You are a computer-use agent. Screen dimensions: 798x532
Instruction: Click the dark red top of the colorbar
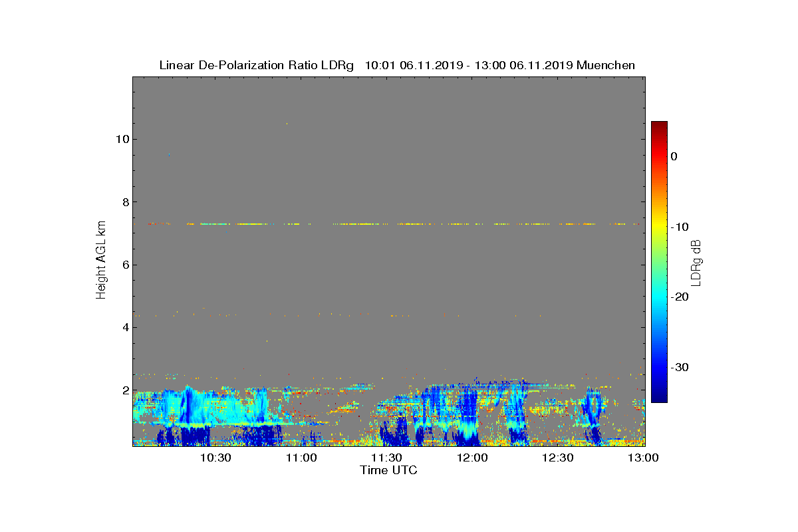pos(659,126)
